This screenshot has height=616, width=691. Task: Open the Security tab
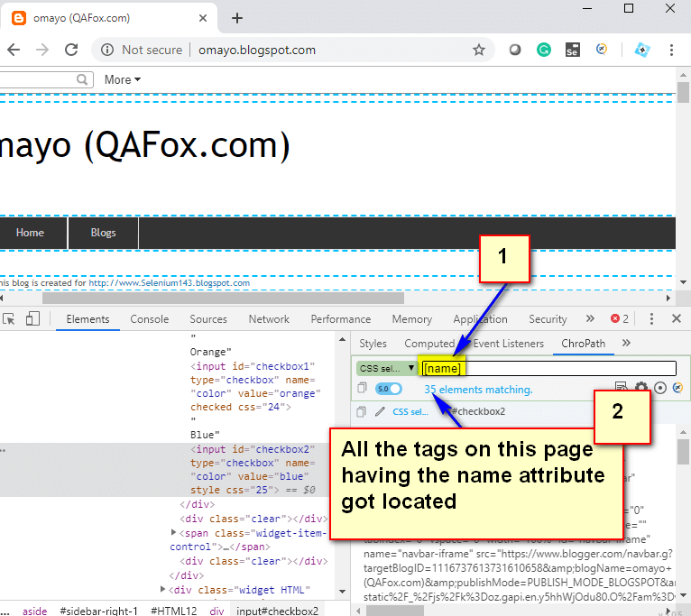(548, 319)
